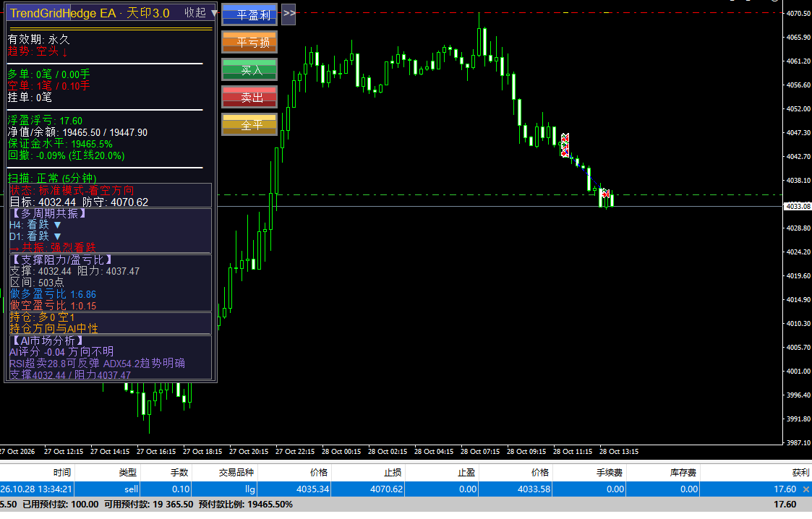The image size is (812, 519).
Task: Click the D1: 看跌 timeframe row
Action: coord(35,236)
